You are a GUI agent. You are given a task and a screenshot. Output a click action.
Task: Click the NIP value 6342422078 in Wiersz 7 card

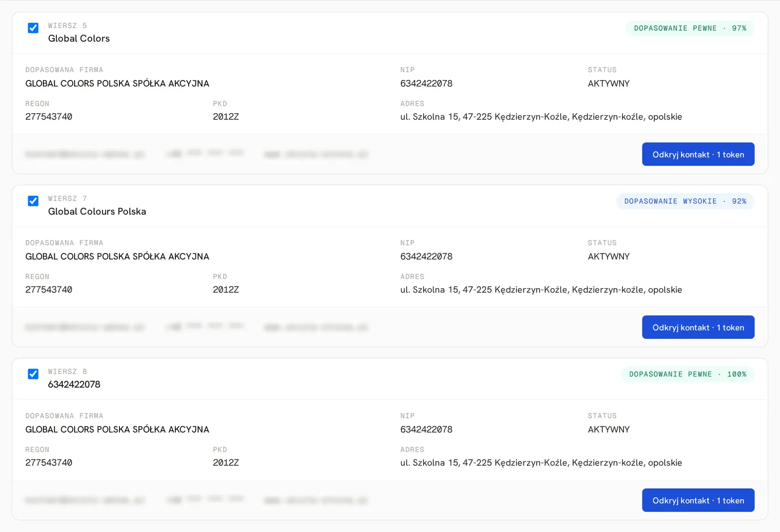(426, 256)
